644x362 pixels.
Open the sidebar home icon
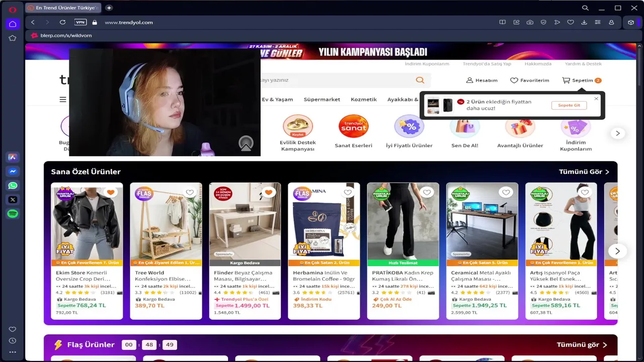[x=13, y=24]
